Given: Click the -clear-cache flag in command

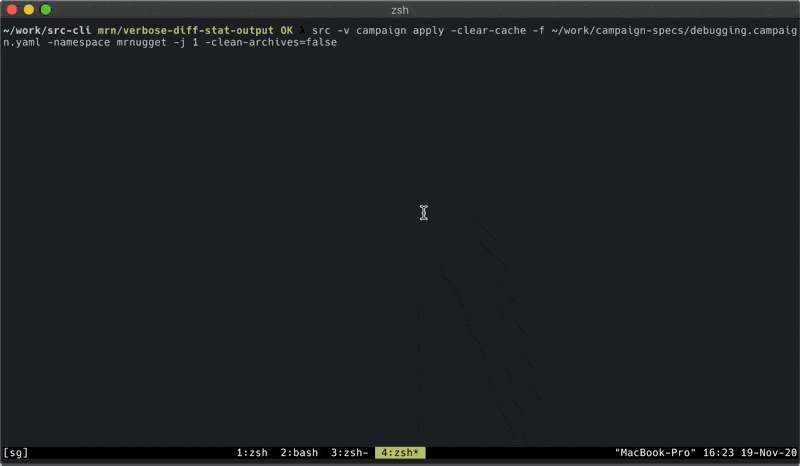Looking at the screenshot, I should pyautogui.click(x=488, y=31).
